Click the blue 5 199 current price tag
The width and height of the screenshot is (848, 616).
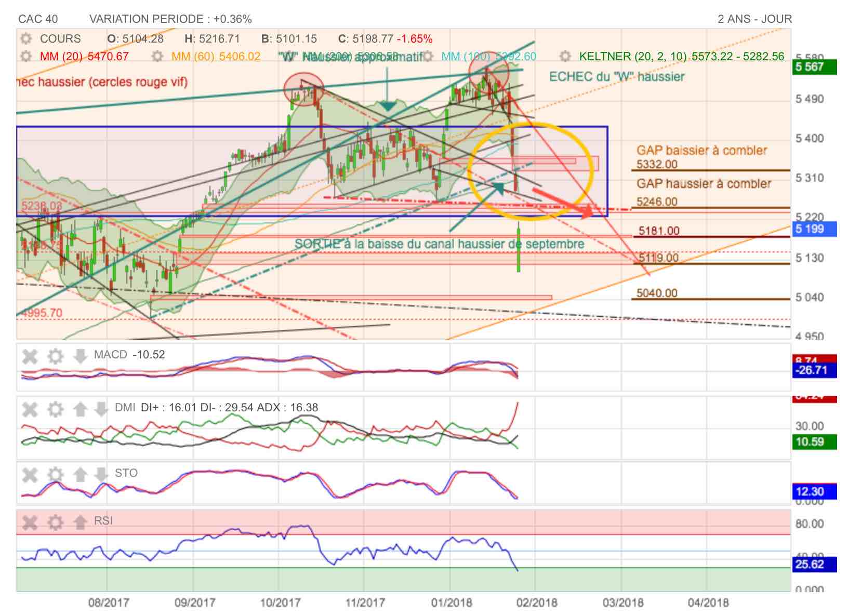click(814, 229)
